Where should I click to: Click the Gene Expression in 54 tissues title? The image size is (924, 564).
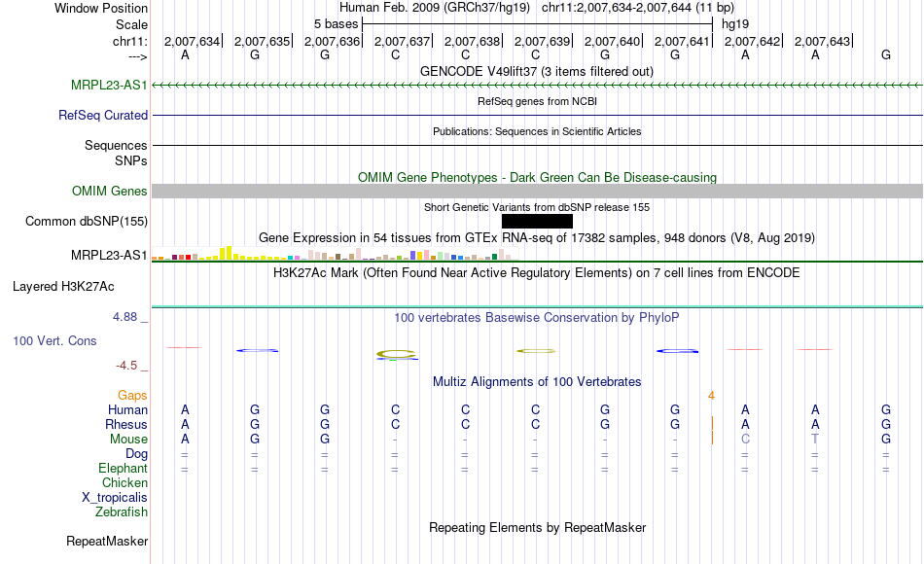[537, 238]
